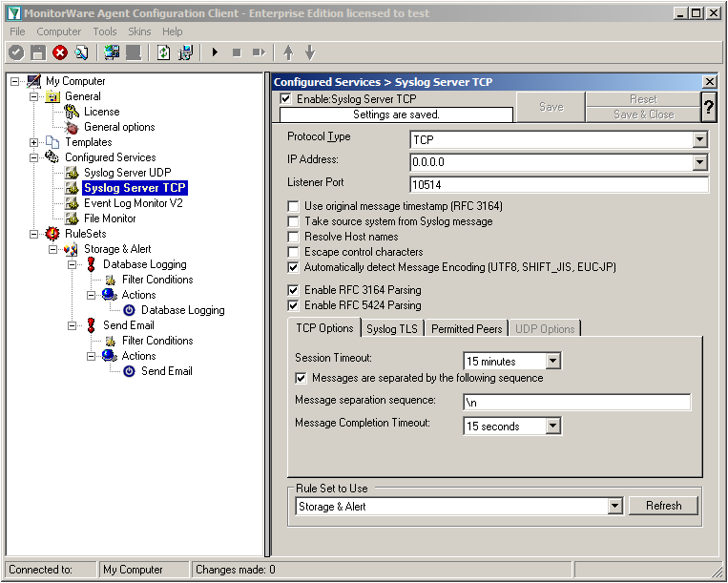This screenshot has height=583, width=728.
Task: Start the service with the play icon
Action: tap(215, 52)
